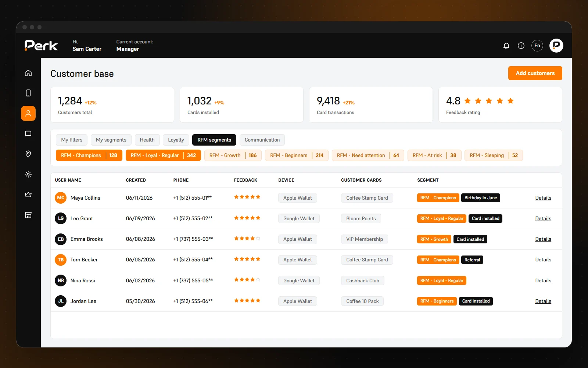
Task: Click the Perk logo
Action: click(x=41, y=45)
